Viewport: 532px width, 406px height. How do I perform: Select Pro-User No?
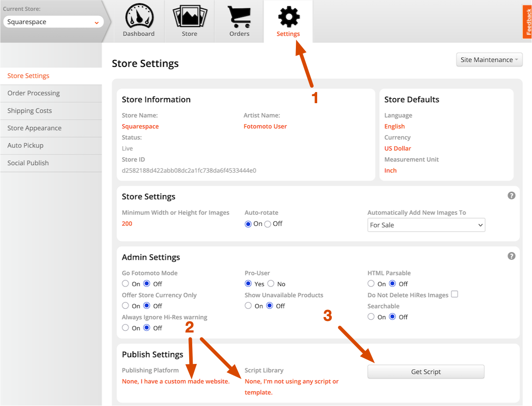(x=271, y=283)
